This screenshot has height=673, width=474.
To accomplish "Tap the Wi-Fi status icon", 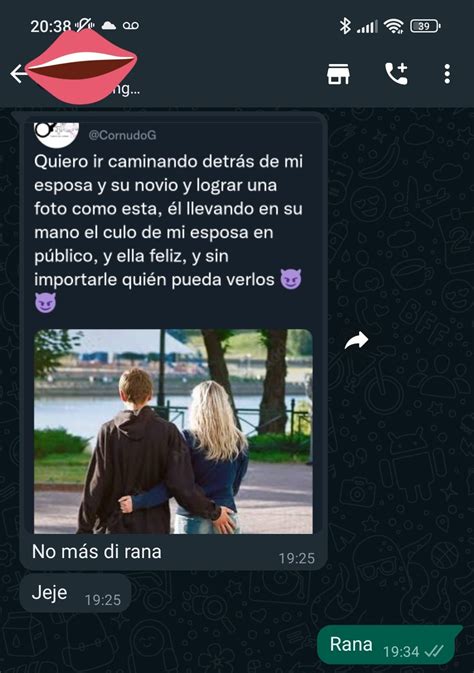I will (x=393, y=26).
